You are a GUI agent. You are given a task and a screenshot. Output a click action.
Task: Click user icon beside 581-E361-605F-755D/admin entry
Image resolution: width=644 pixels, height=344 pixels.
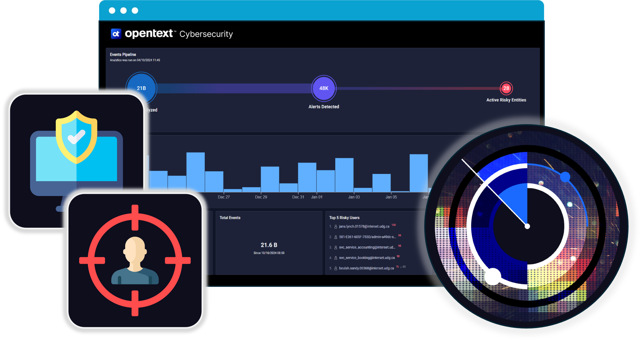(x=335, y=237)
